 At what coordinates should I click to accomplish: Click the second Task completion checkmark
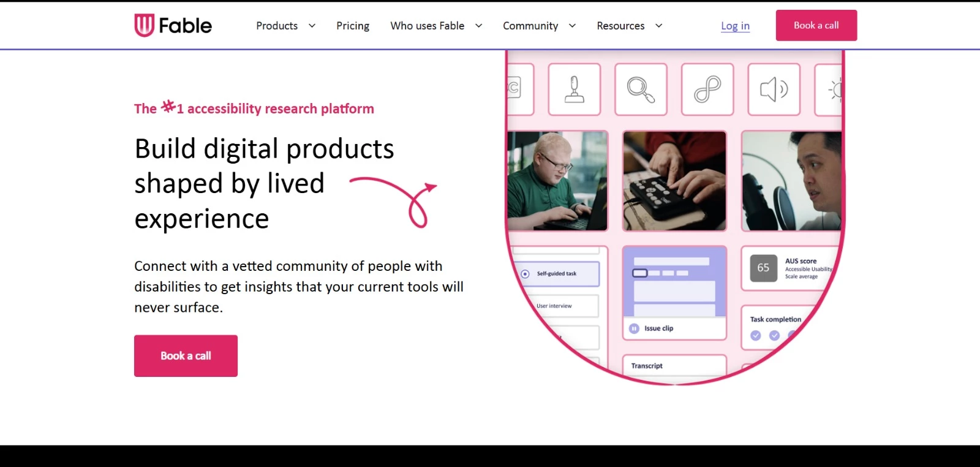point(775,335)
